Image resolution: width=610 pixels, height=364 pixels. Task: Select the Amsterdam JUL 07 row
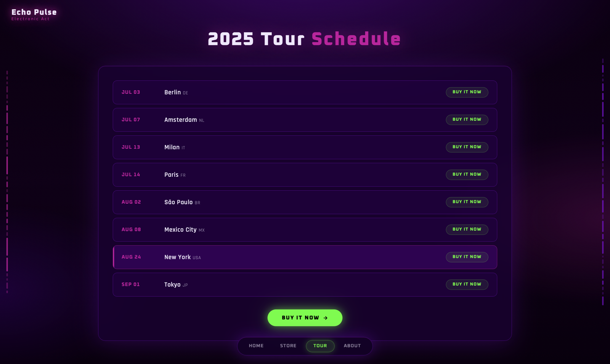point(305,120)
